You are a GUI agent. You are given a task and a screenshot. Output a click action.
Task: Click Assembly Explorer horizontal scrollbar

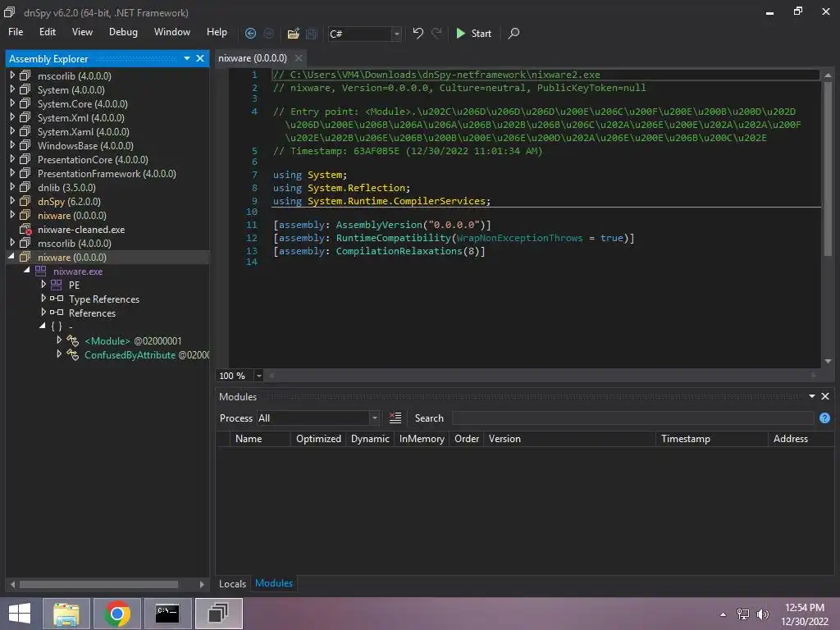[x=98, y=584]
